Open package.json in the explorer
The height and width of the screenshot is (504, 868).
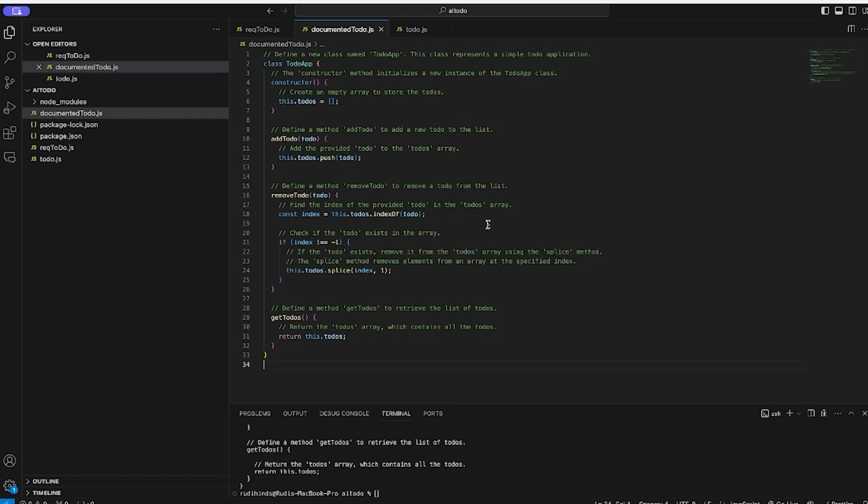pyautogui.click(x=61, y=136)
